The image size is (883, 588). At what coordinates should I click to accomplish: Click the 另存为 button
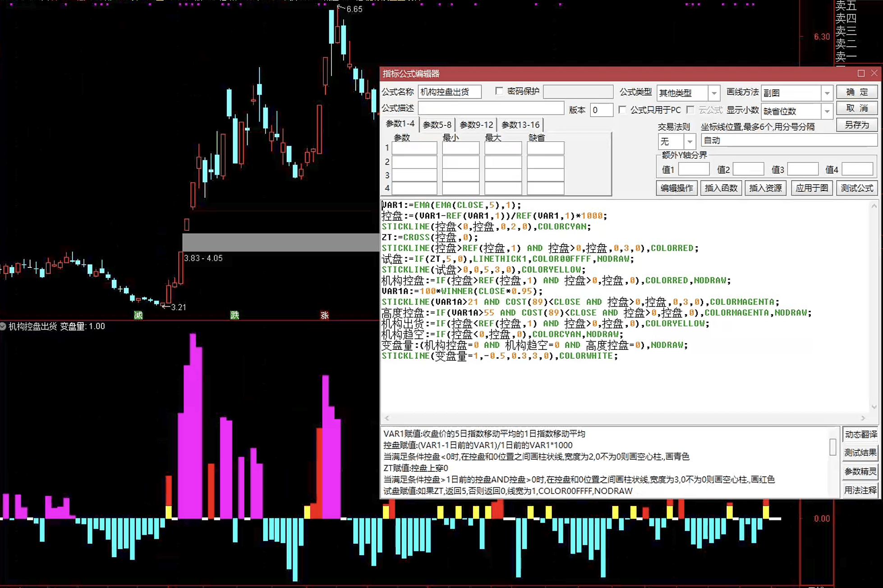857,125
